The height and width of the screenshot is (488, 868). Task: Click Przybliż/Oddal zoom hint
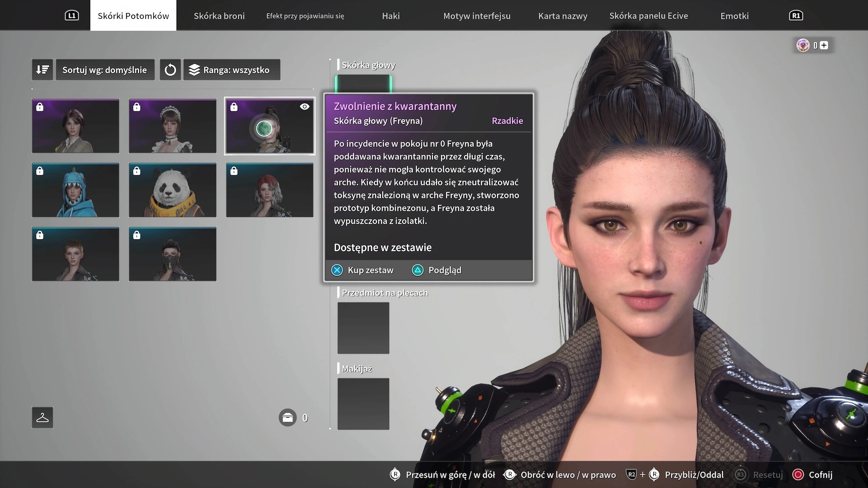point(675,474)
